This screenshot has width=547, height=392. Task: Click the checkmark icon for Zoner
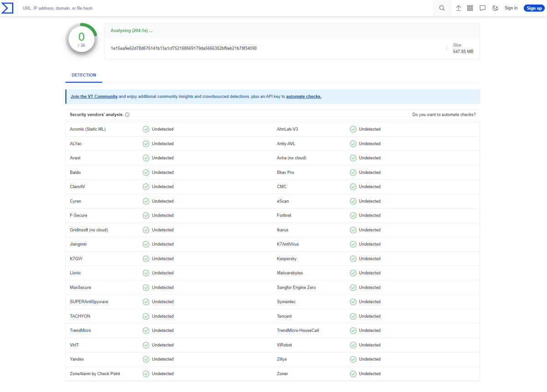tap(353, 374)
